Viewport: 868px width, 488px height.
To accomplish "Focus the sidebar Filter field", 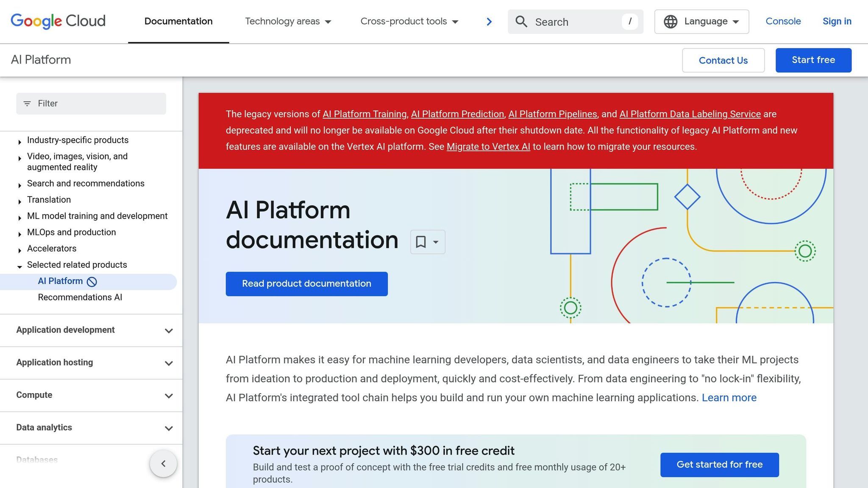I will pos(91,104).
